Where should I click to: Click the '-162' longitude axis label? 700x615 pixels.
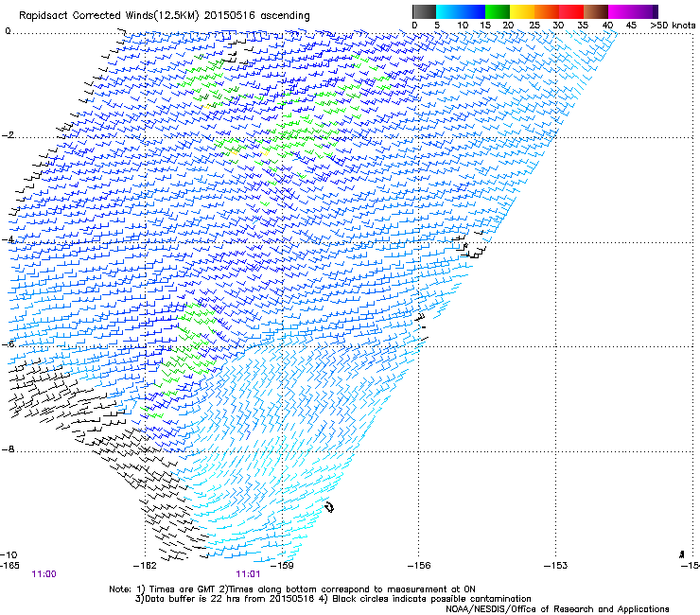tap(146, 566)
